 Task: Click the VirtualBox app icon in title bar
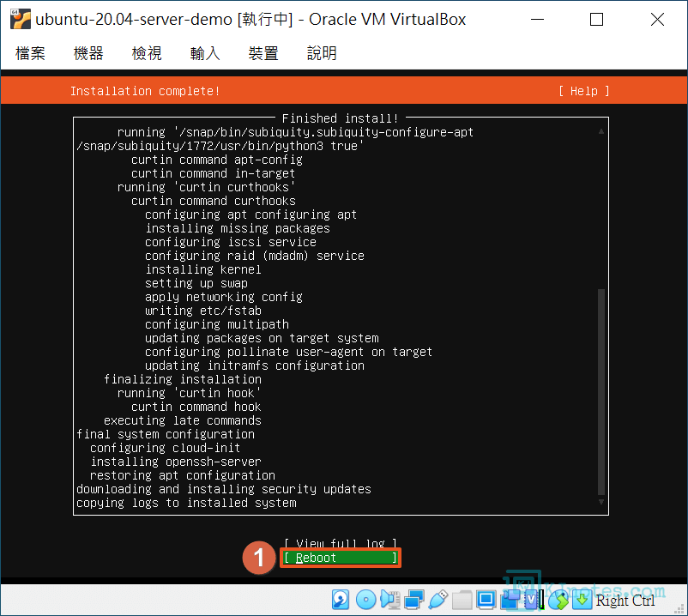click(21, 20)
